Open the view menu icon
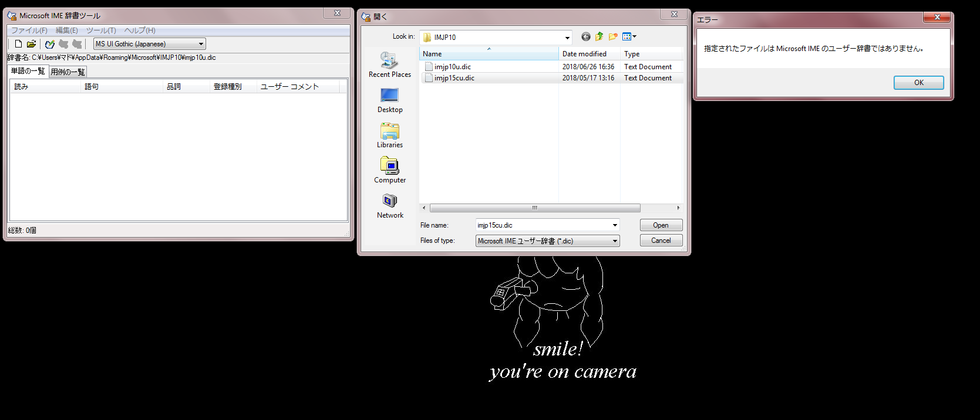 coord(629,37)
